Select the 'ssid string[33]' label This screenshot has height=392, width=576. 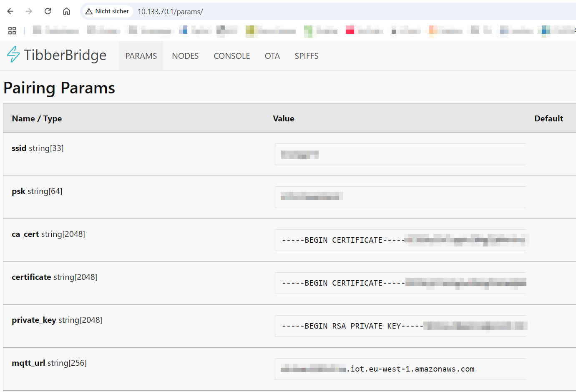point(38,148)
